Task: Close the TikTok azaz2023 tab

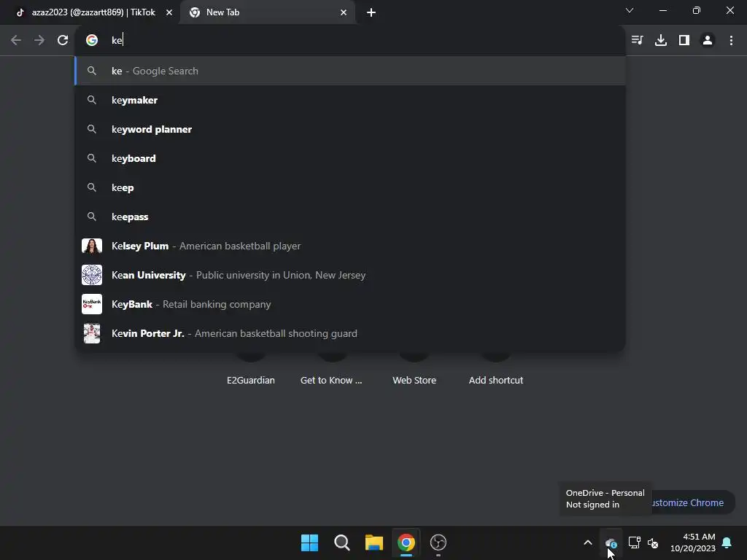Action: click(169, 12)
